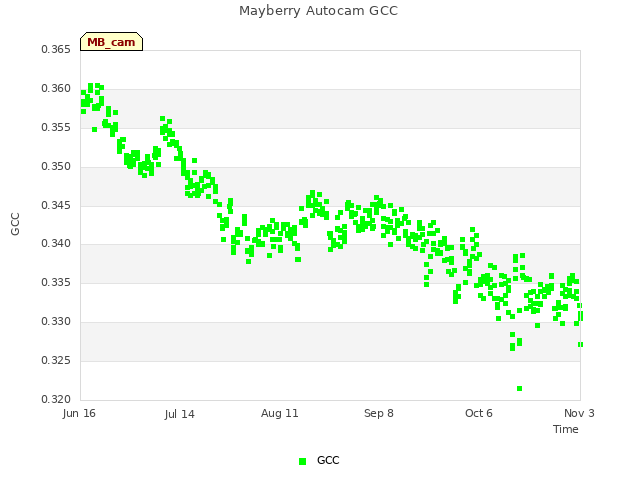Click the 0.350 y-axis value
Viewport: 640px width, 480px height.
pyautogui.click(x=56, y=167)
